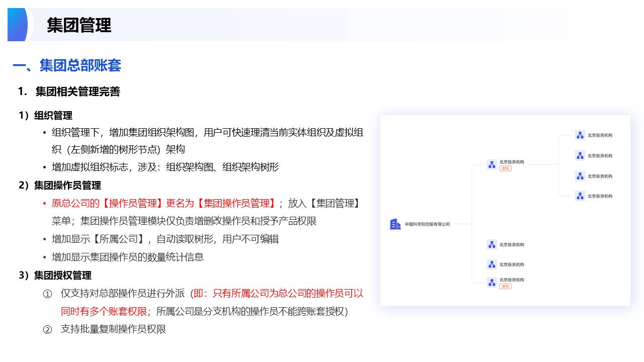Click the building icon of 中国科学院控股有限公司
The width and height of the screenshot is (644, 362).
tap(395, 224)
